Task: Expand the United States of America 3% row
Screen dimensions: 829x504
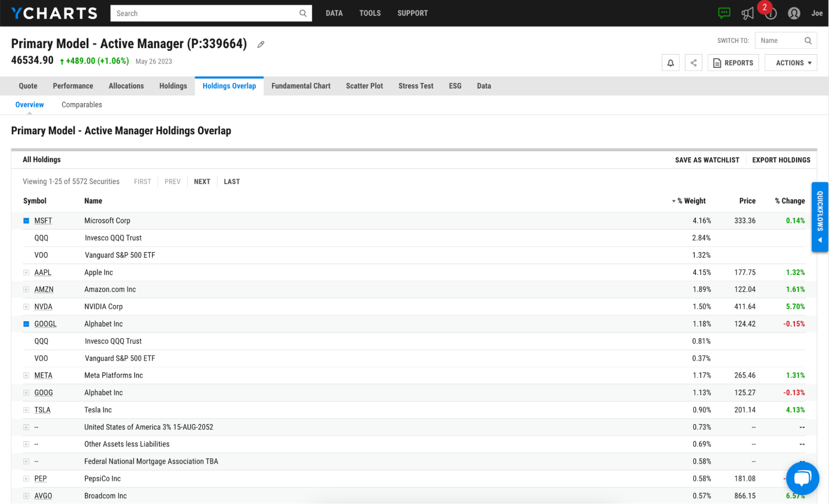Action: tap(26, 427)
